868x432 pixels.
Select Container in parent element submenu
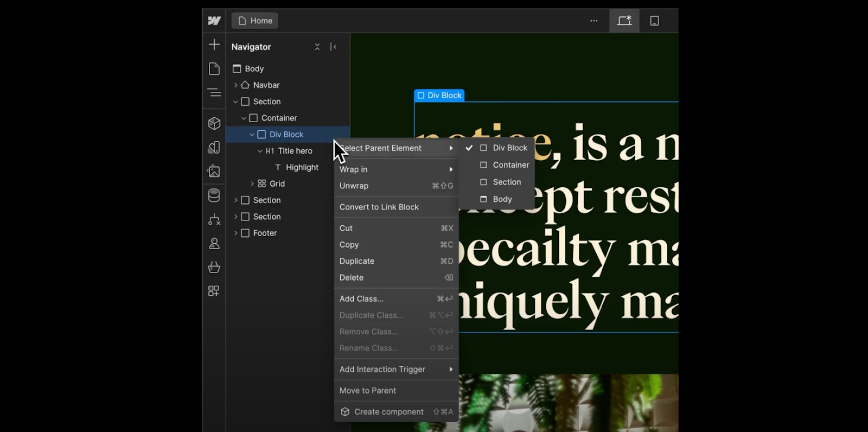click(510, 165)
